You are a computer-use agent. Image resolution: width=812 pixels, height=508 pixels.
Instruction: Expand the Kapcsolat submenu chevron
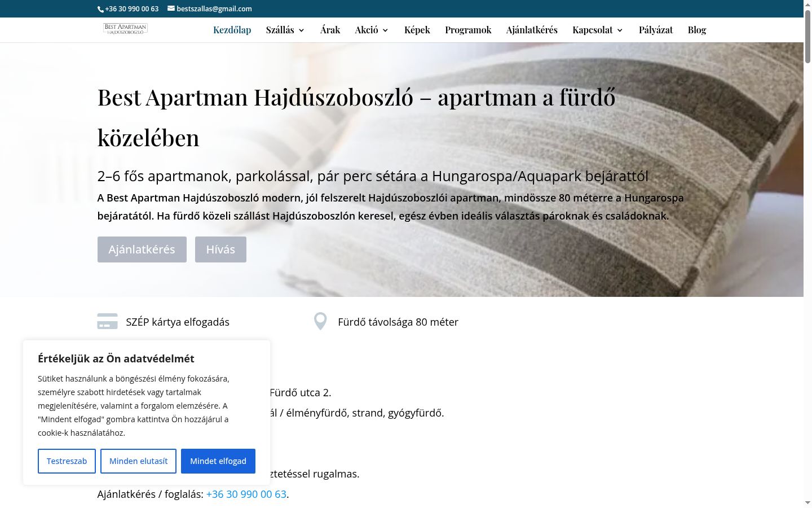coord(620,30)
